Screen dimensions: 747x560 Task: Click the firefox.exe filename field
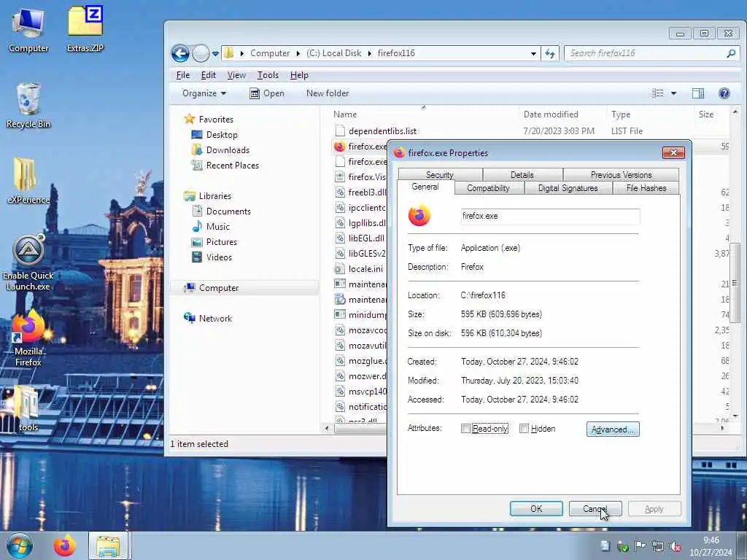[550, 216]
